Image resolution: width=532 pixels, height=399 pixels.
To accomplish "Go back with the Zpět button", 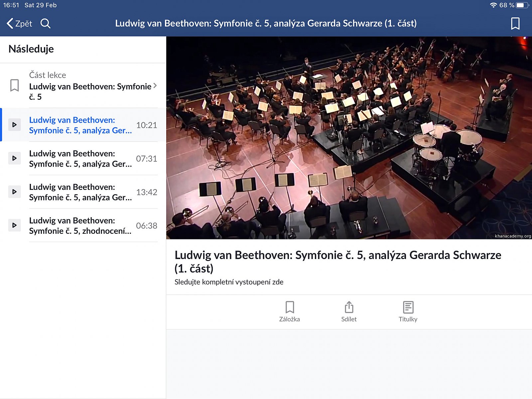I will pyautogui.click(x=20, y=24).
